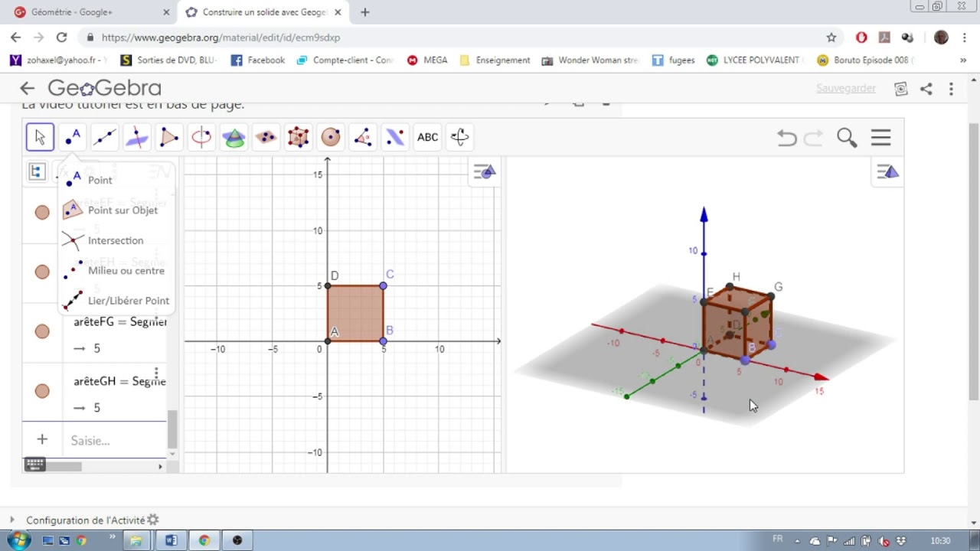This screenshot has width=980, height=551.
Task: Toggle visibility of arêteGH segment
Action: [x=42, y=391]
